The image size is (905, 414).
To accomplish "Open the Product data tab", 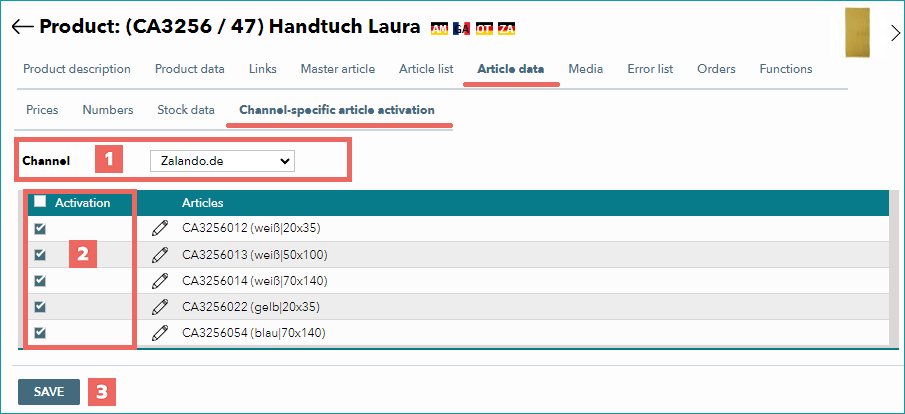I will pyautogui.click(x=190, y=69).
